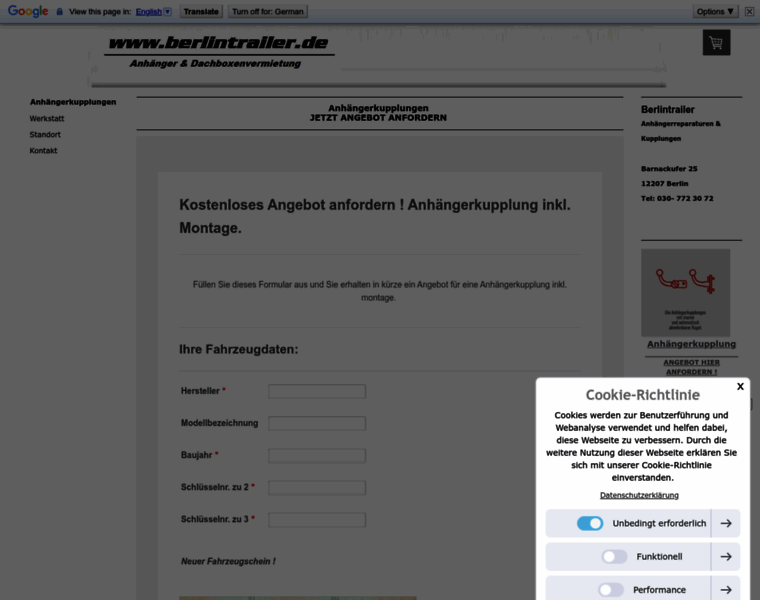Click Neuer Fahrzeugschein ! text
The image size is (760, 600).
click(x=228, y=561)
